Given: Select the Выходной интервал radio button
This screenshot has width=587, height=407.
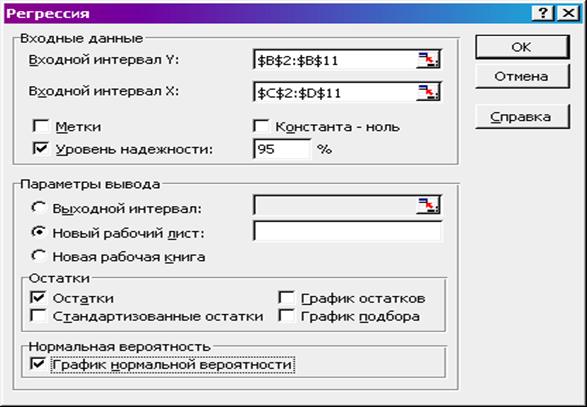Looking at the screenshot, I should [39, 207].
